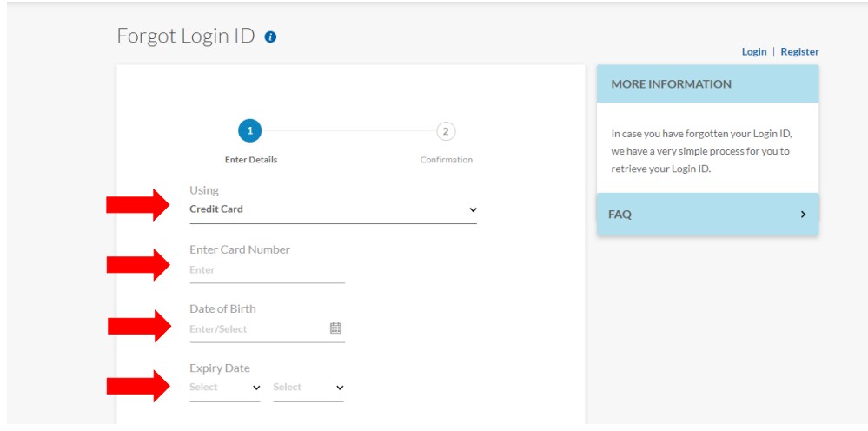
Task: Click the red arrow pointing at Credit Card
Action: pyautogui.click(x=138, y=205)
